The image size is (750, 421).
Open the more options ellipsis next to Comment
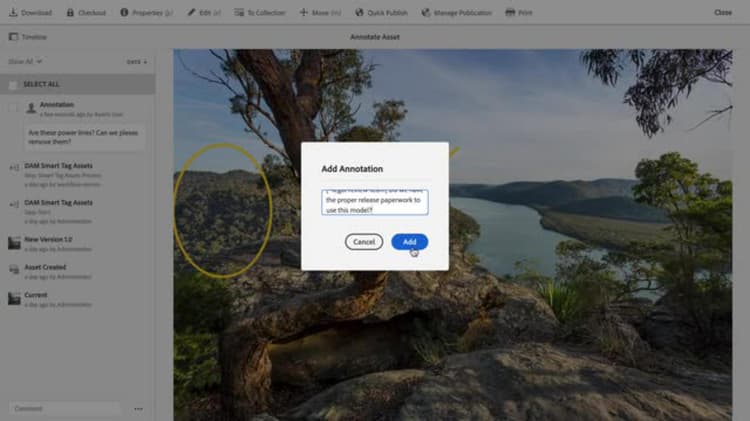coord(138,409)
